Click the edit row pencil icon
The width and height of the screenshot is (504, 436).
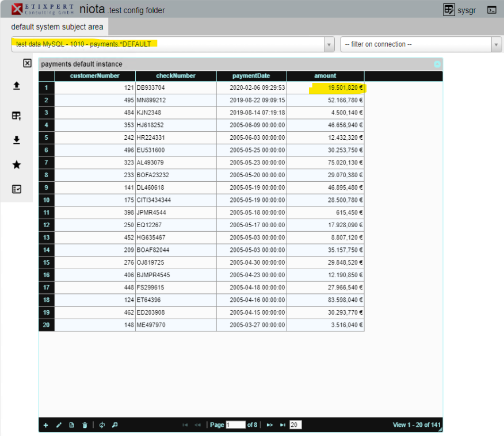tap(59, 425)
